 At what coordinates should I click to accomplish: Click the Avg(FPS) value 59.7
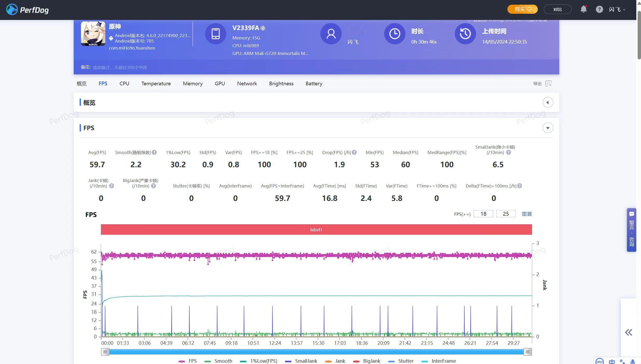click(x=97, y=165)
